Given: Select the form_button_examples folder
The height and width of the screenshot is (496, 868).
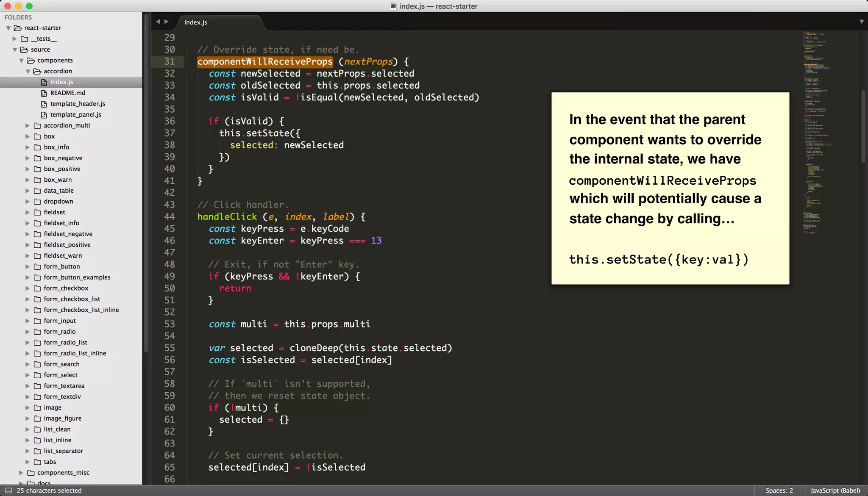Looking at the screenshot, I should click(x=77, y=277).
